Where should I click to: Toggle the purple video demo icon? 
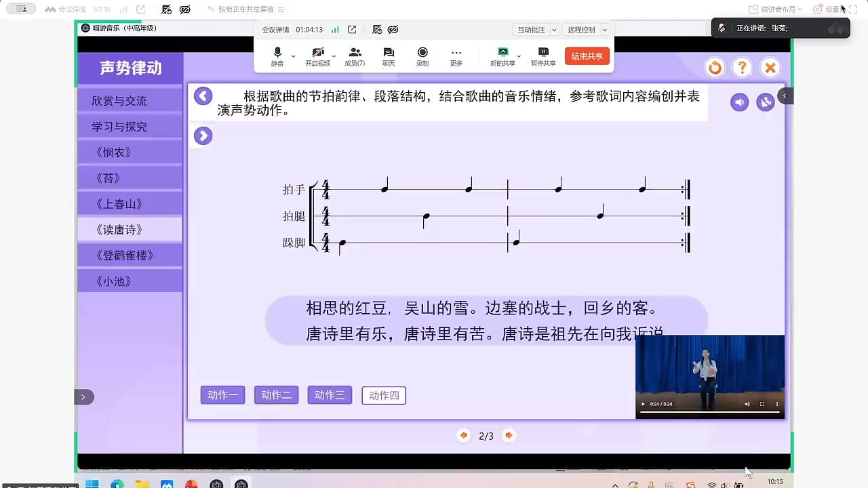766,102
